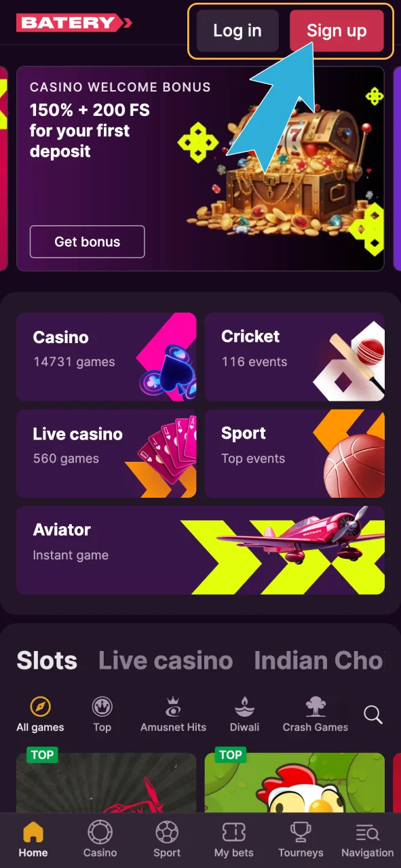
Task: Click the Log in button
Action: 237,31
